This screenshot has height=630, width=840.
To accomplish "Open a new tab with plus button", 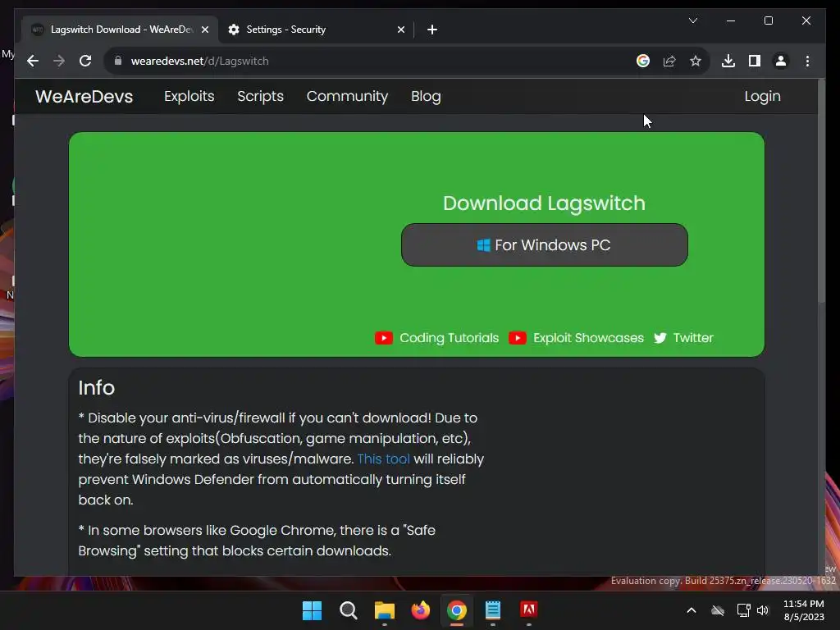I will (x=432, y=30).
